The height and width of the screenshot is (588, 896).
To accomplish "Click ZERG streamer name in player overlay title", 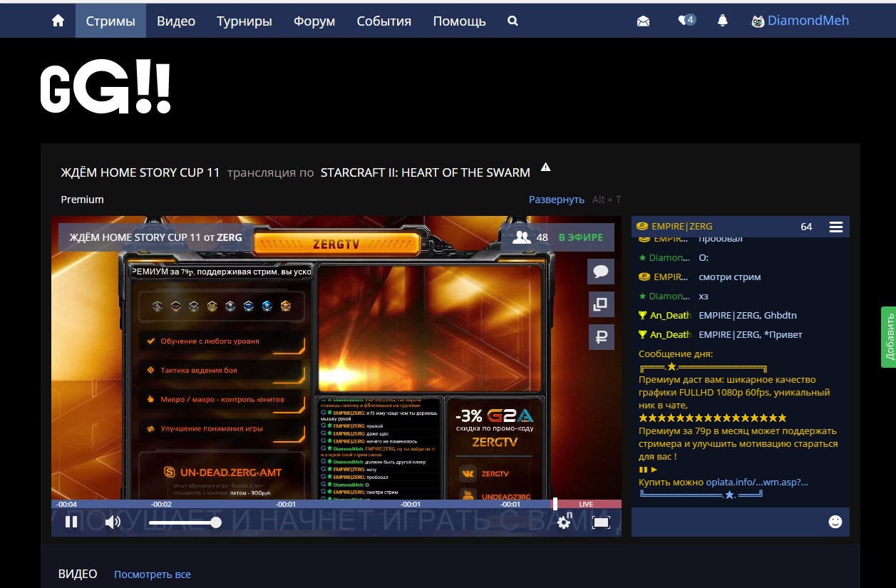I will (x=230, y=237).
